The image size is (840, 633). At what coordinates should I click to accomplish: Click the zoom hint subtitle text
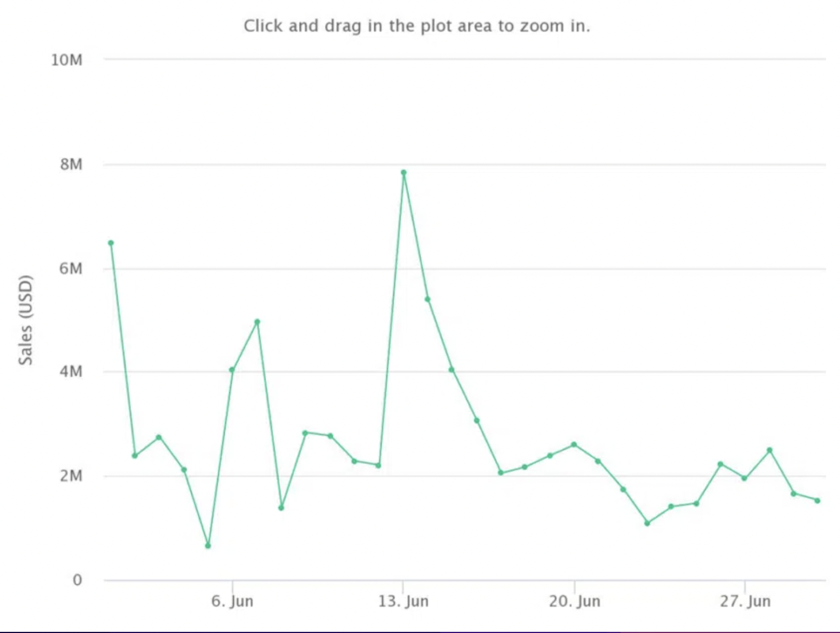417,26
